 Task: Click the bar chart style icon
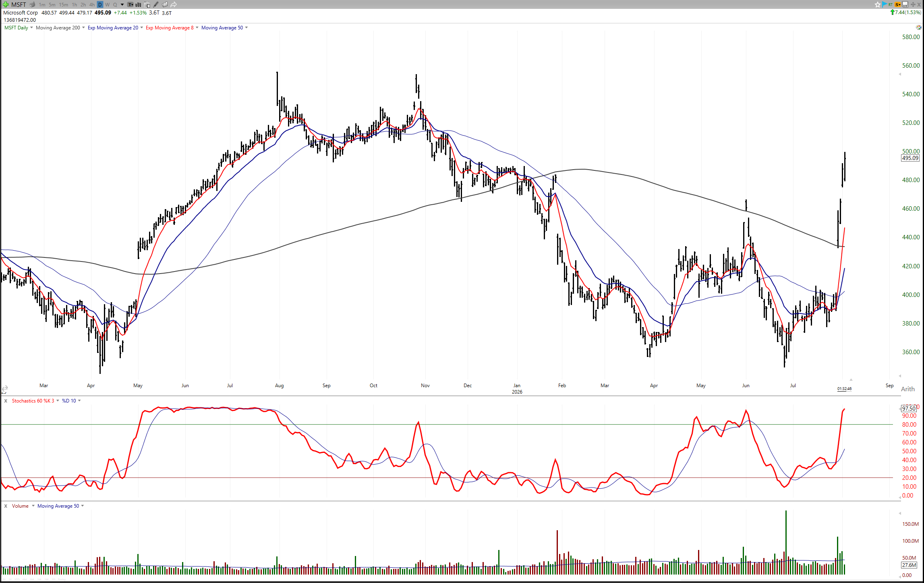tap(139, 4)
